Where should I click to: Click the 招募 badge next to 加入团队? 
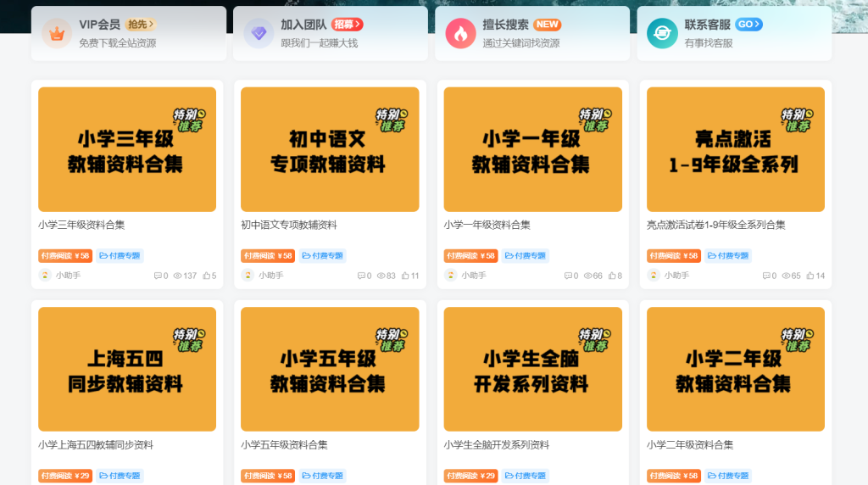(348, 25)
